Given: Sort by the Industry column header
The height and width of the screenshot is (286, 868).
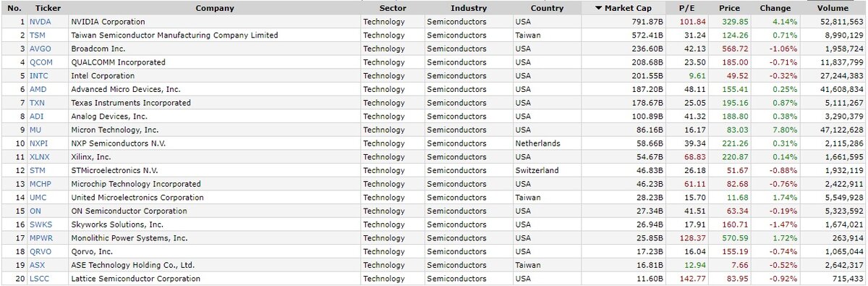Looking at the screenshot, I should coord(468,8).
